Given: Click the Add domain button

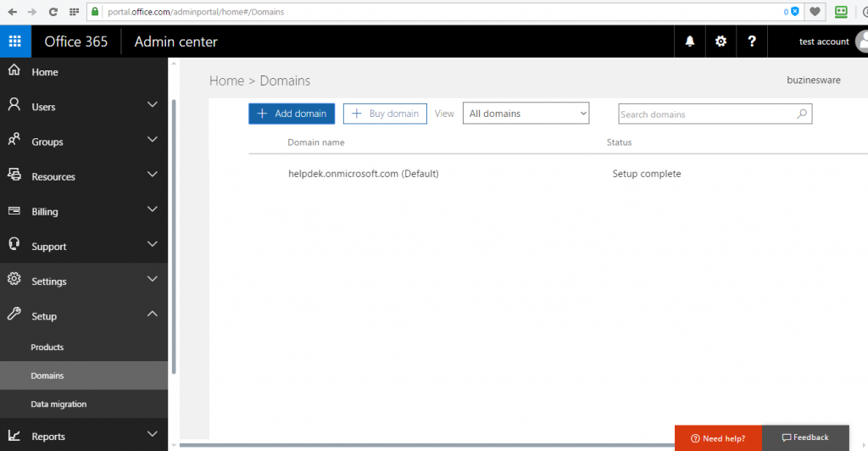Looking at the screenshot, I should pos(292,114).
